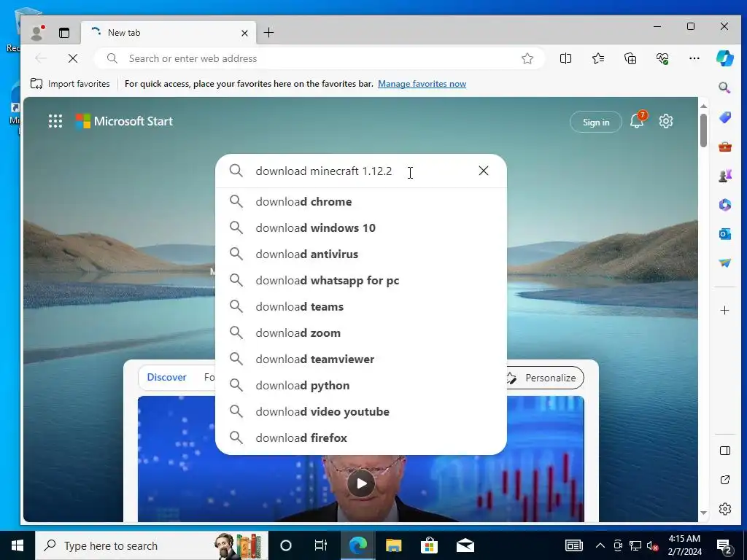747x560 pixels.
Task: Open Copilot sidebar icon
Action: click(x=724, y=58)
